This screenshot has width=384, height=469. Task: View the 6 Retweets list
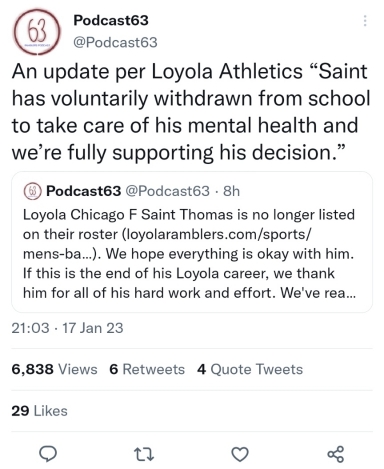(x=147, y=369)
